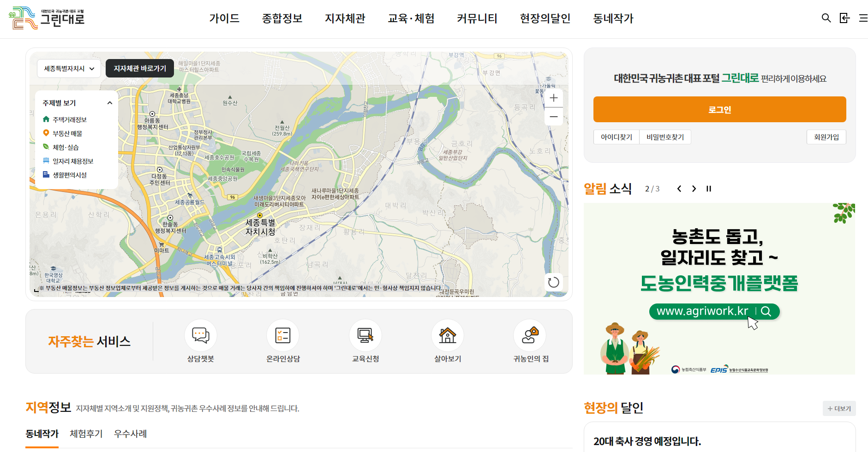Open the 동네작가 menu
The height and width of the screenshot is (452, 868).
click(x=613, y=18)
